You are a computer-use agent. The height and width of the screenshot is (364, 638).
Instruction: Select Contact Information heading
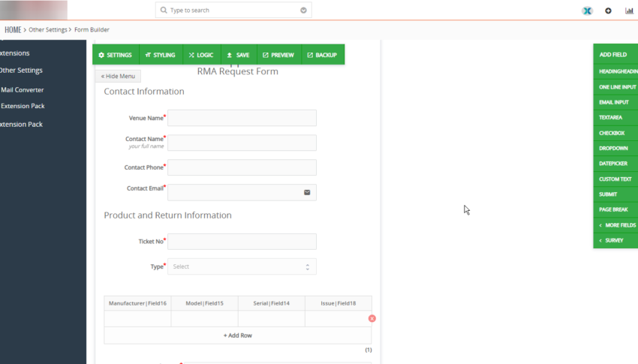144,92
